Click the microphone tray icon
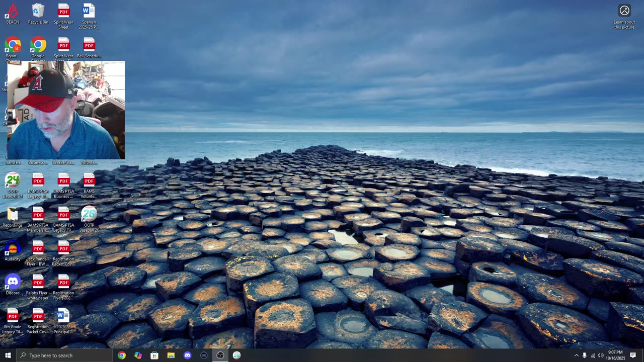The height and width of the screenshot is (362, 644). pos(585,355)
